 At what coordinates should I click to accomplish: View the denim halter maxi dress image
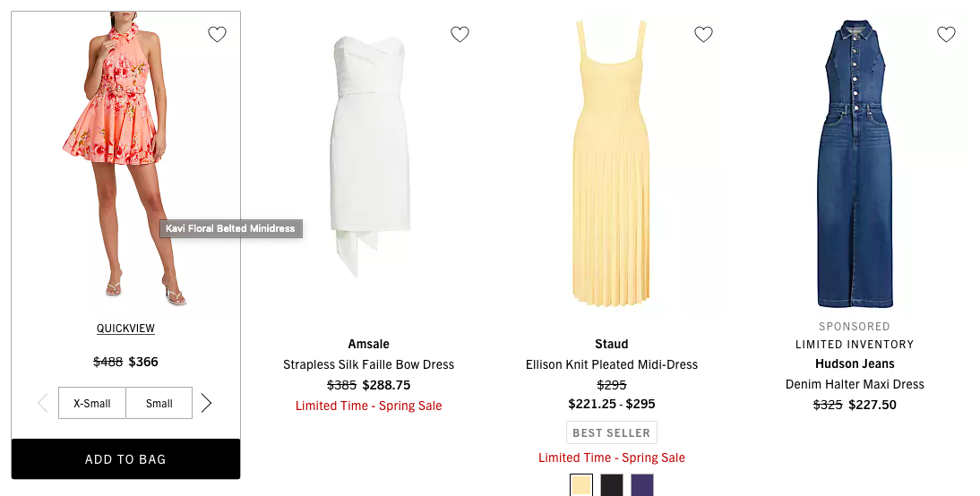(x=855, y=161)
